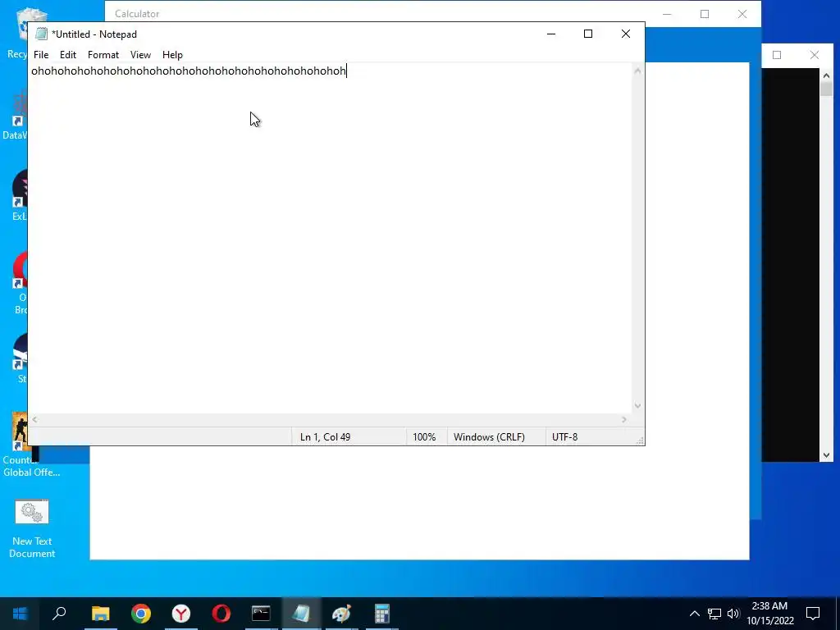The height and width of the screenshot is (630, 840).
Task: Switch to Paint on the taskbar
Action: pyautogui.click(x=341, y=614)
